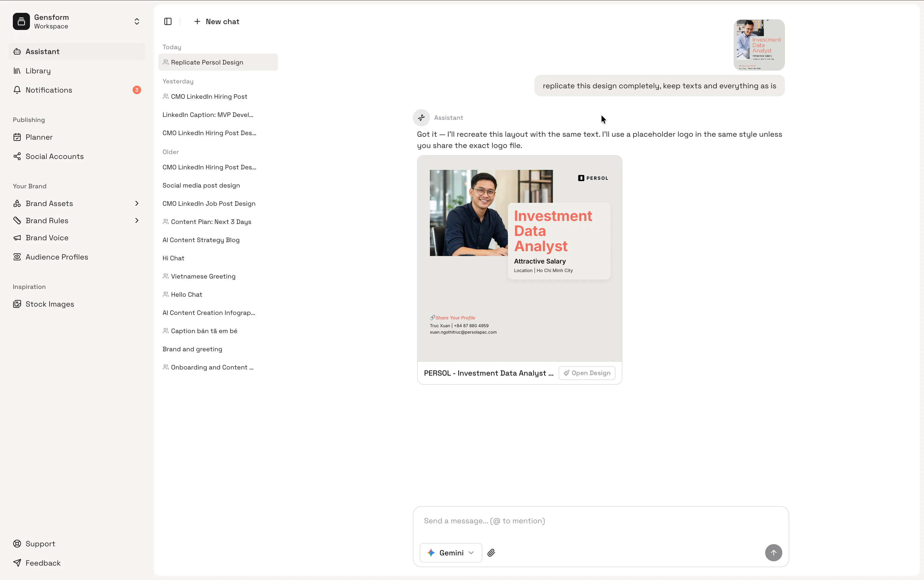Click the shared-chat icon beside CMO LinkedIn Hiring Post

tap(165, 96)
